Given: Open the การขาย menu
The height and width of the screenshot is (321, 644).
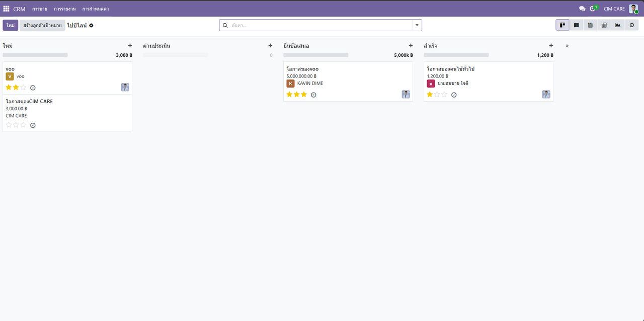Looking at the screenshot, I should click(40, 9).
